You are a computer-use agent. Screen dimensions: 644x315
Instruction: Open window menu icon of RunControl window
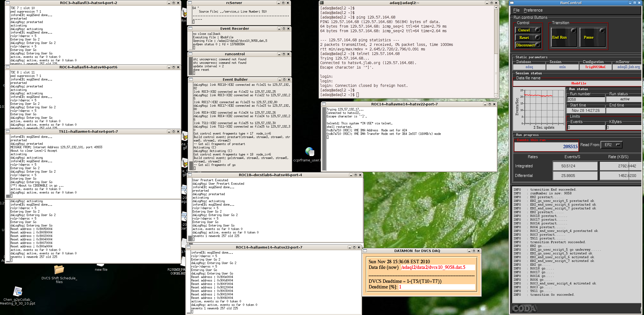(512, 3)
